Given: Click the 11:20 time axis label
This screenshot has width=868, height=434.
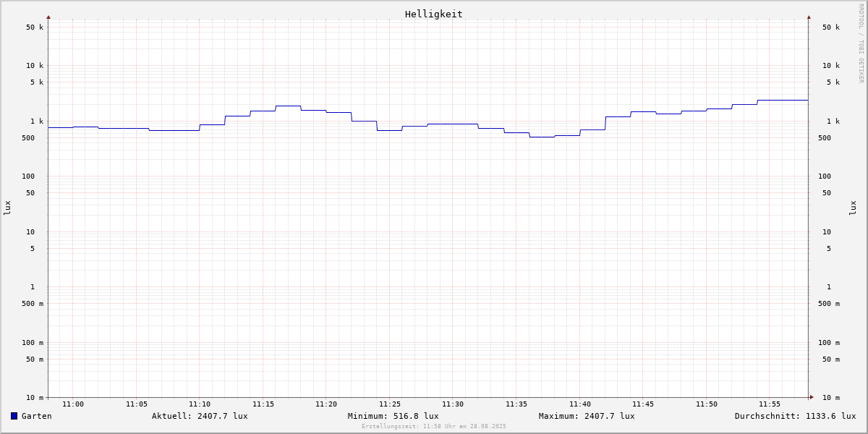Looking at the screenshot, I should coord(326,404).
